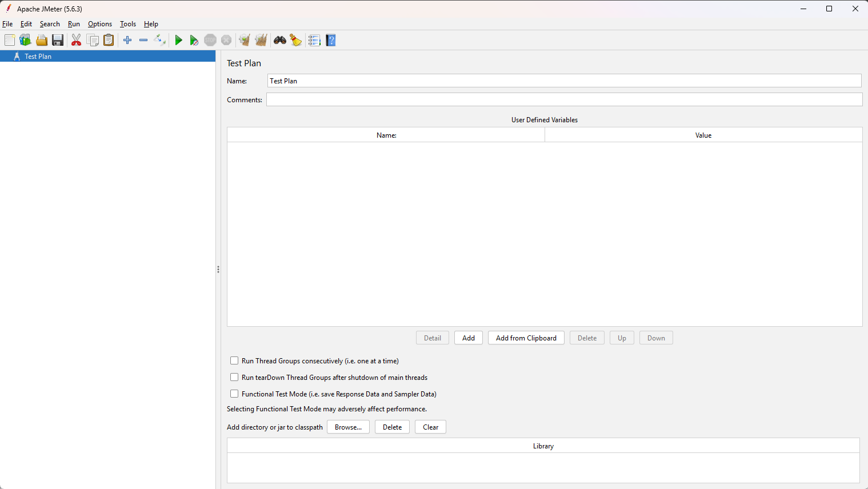Open the Tools menu

pyautogui.click(x=128, y=24)
